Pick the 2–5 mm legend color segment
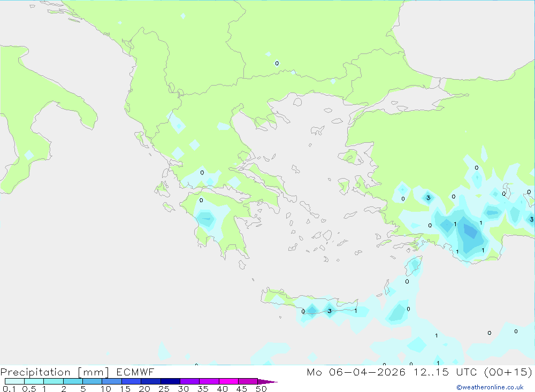 tap(73, 381)
